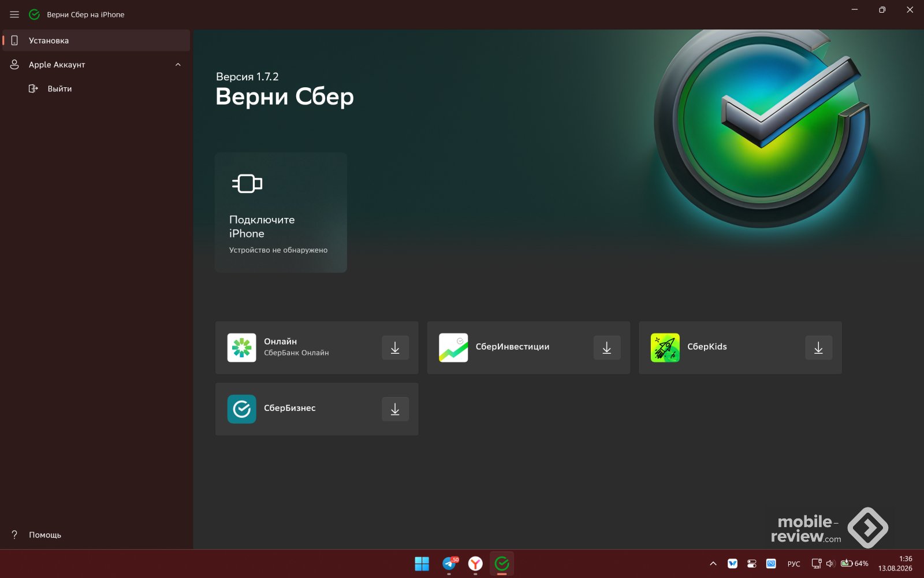Click the СберKids label
Screen dimensions: 924x578
[x=707, y=347]
